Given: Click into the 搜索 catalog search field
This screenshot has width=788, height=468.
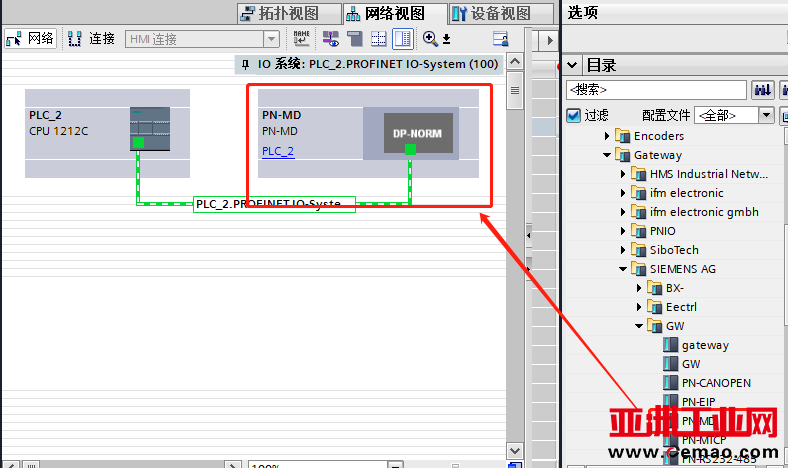Looking at the screenshot, I should coord(656,89).
